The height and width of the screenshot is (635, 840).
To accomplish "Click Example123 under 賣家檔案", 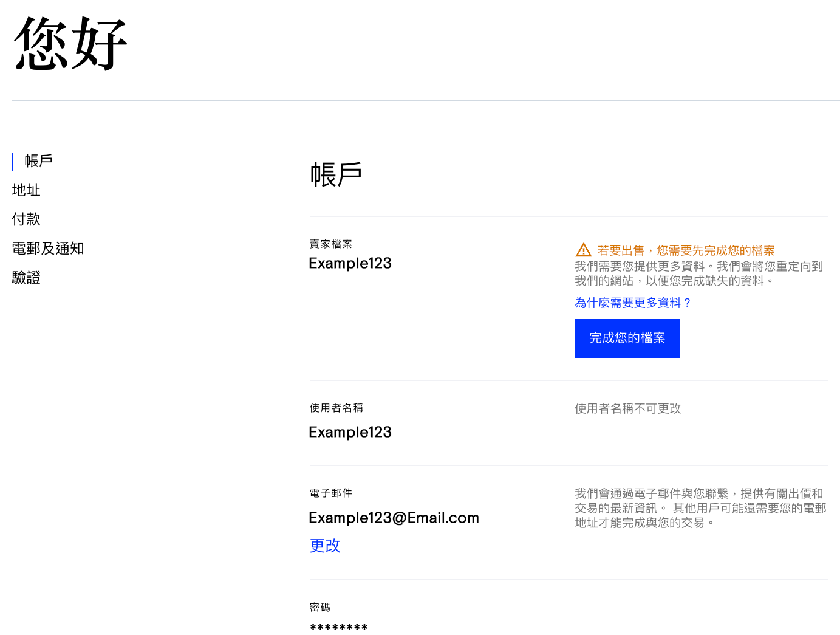I will click(x=350, y=263).
